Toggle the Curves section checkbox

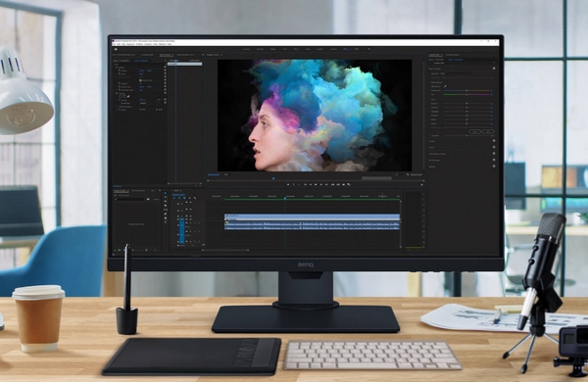494,147
